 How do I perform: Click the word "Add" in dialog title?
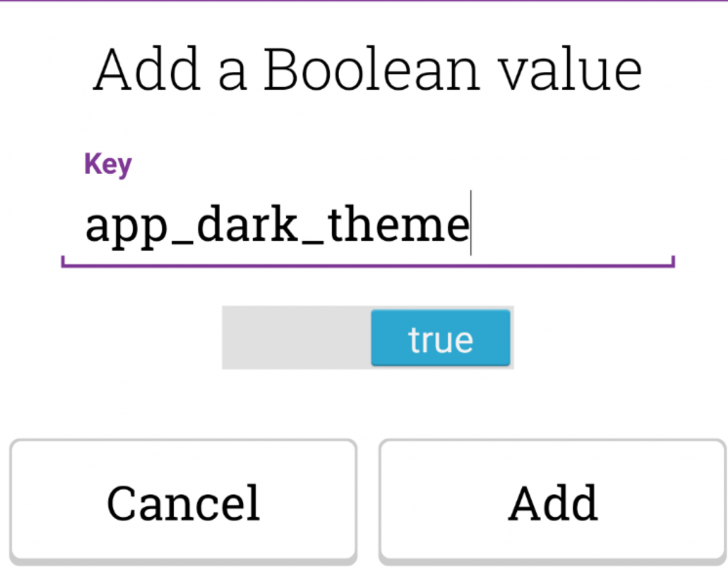[x=147, y=70]
